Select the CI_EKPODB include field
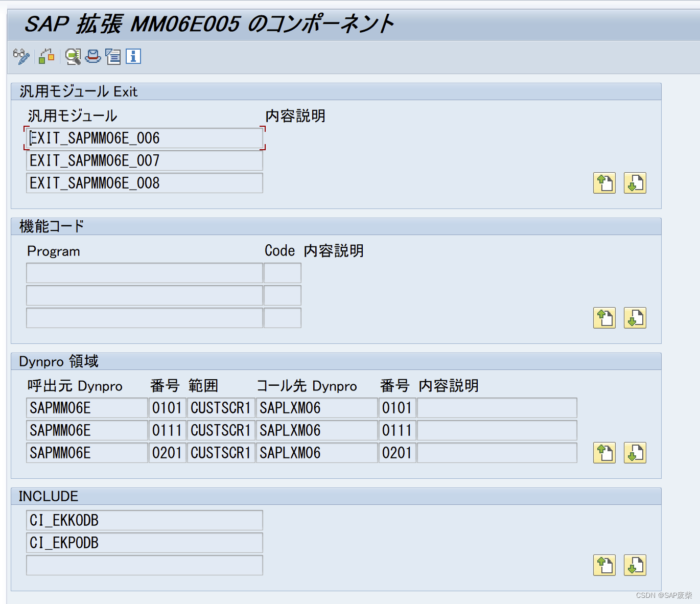700x604 pixels. (145, 543)
